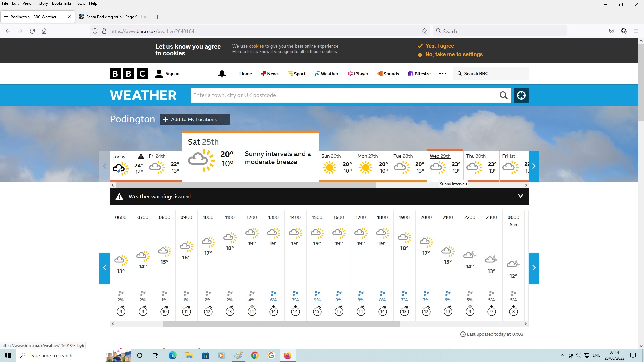The width and height of the screenshot is (644, 362).
Task: Open the BBC more menu three dots
Action: pyautogui.click(x=442, y=74)
